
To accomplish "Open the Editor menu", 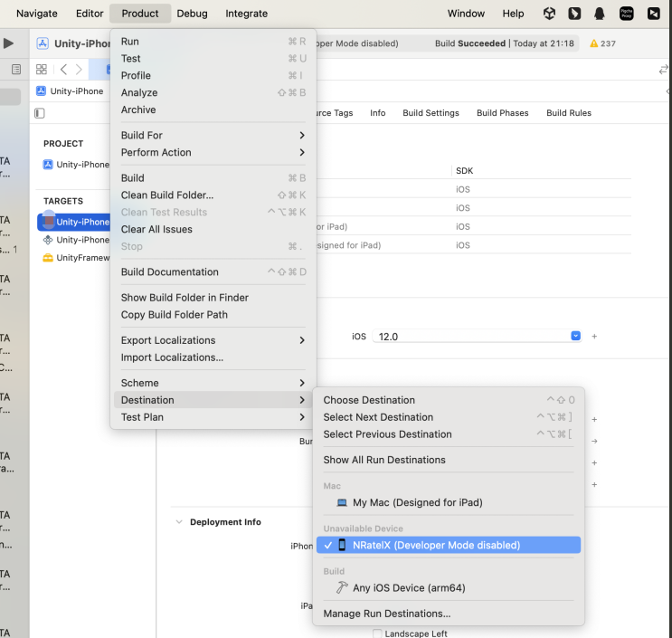I will click(x=90, y=14).
